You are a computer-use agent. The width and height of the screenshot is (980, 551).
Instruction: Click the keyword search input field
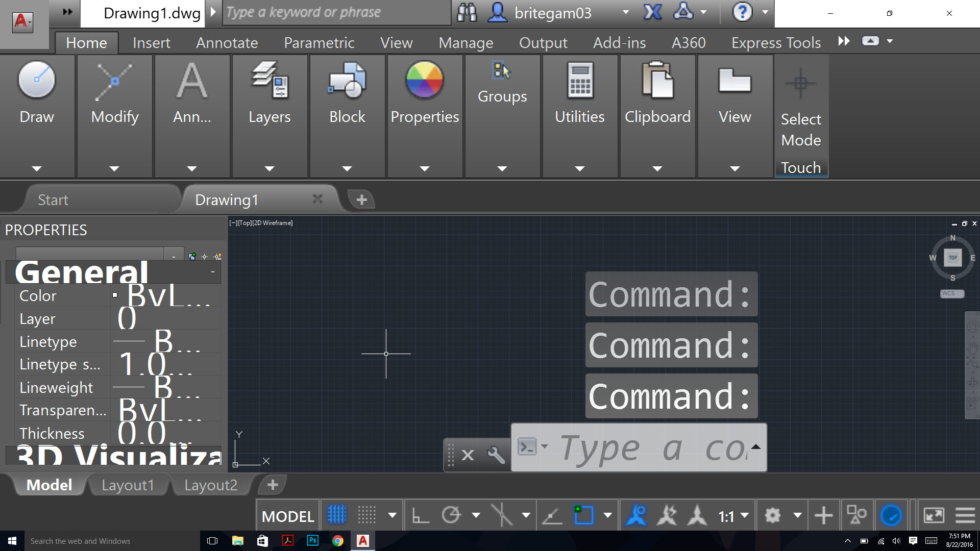tap(337, 13)
